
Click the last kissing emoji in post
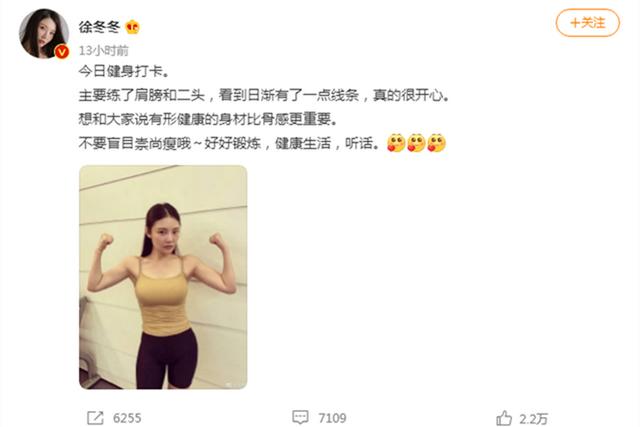437,143
